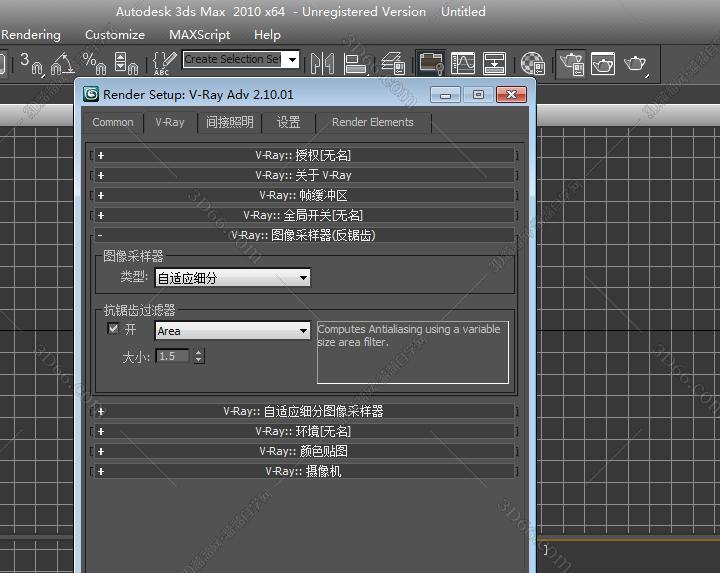Select the Mirror tool in toolbar
This screenshot has width=720, height=573.
(x=322, y=63)
